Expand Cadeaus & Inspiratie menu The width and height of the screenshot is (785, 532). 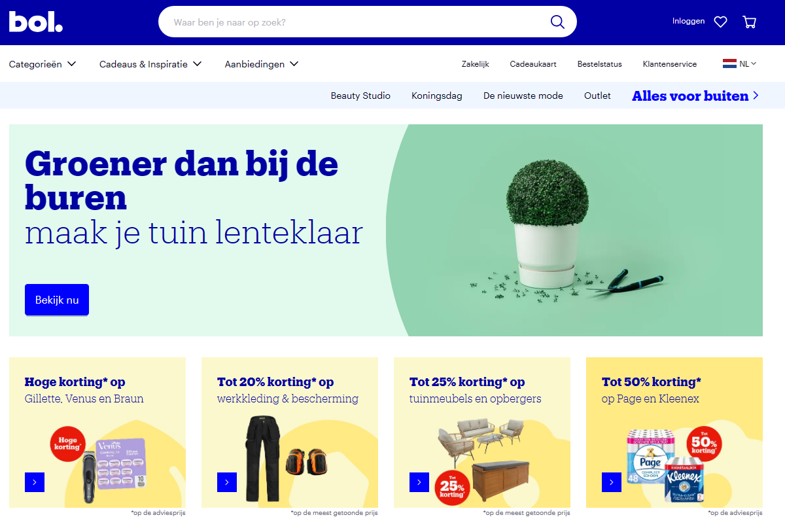tap(150, 64)
